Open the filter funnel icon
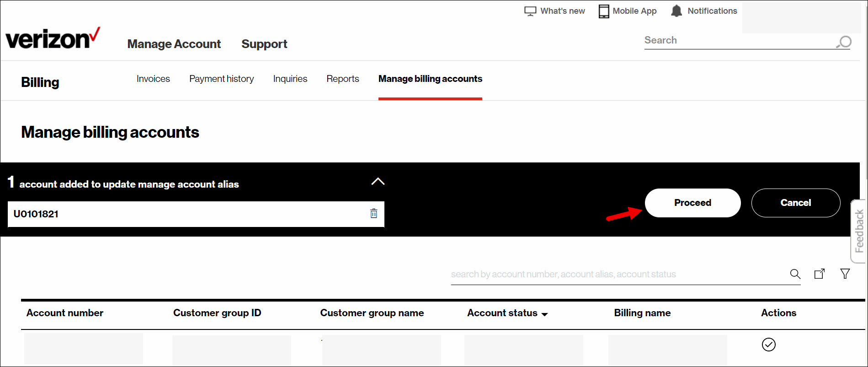The height and width of the screenshot is (367, 868). 845,274
